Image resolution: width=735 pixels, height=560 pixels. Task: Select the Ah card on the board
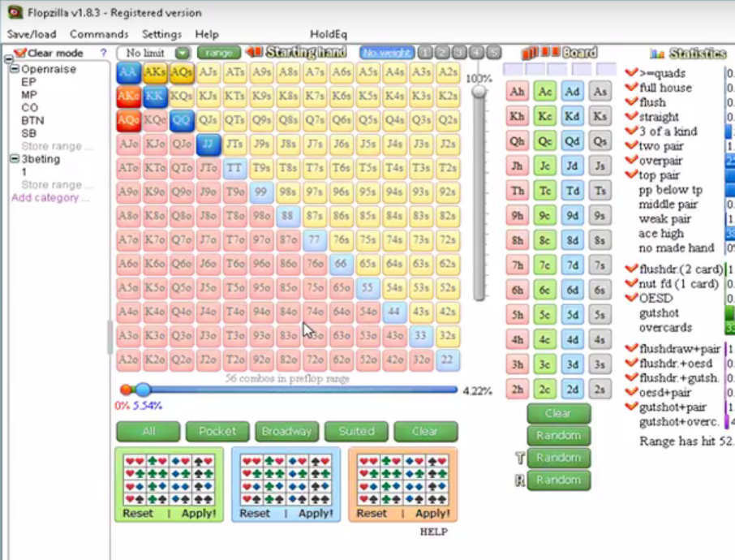point(518,92)
